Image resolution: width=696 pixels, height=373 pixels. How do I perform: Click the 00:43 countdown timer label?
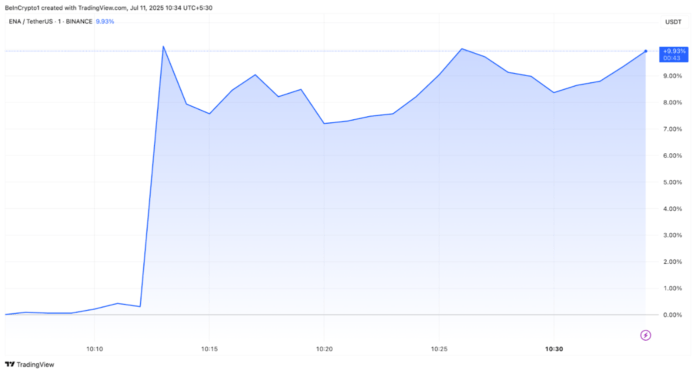coord(672,58)
